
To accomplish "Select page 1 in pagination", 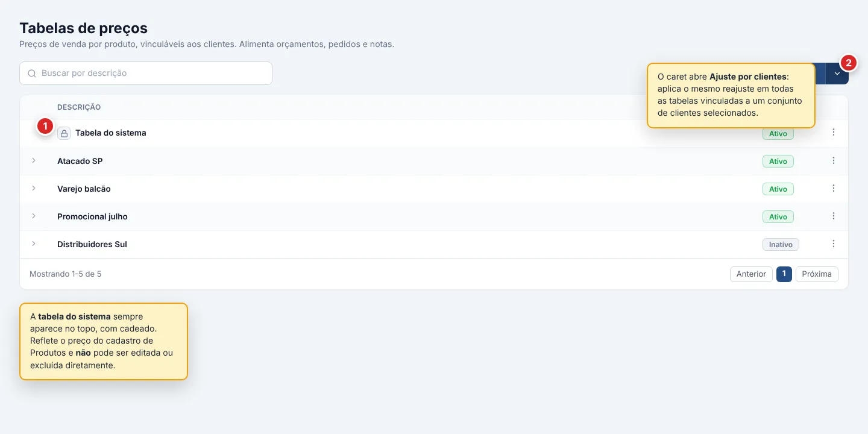I will [784, 274].
